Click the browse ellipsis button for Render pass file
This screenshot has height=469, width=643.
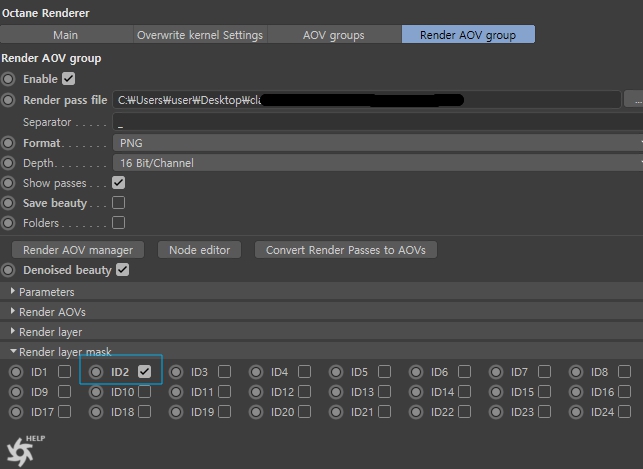click(x=635, y=100)
